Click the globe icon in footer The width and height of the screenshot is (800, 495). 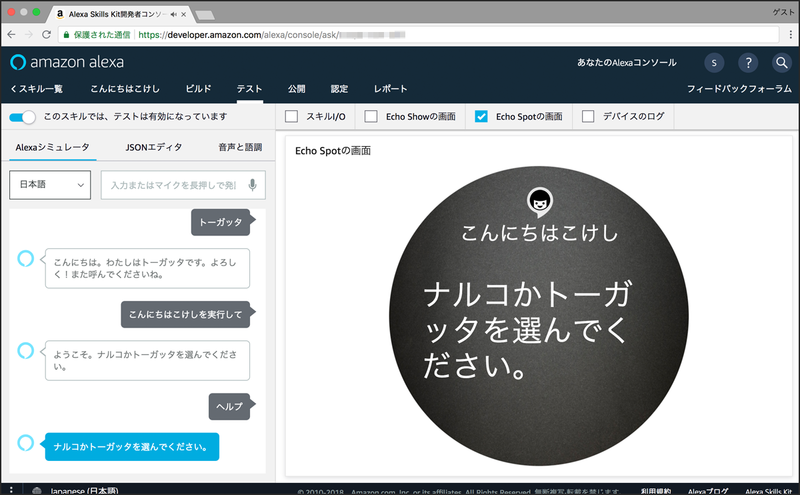[37, 490]
